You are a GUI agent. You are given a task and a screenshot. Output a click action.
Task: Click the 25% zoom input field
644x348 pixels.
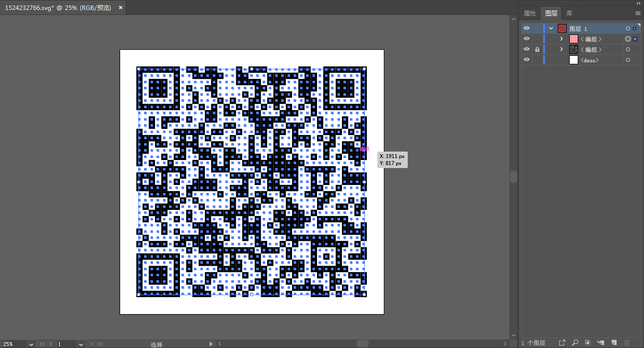pos(14,344)
